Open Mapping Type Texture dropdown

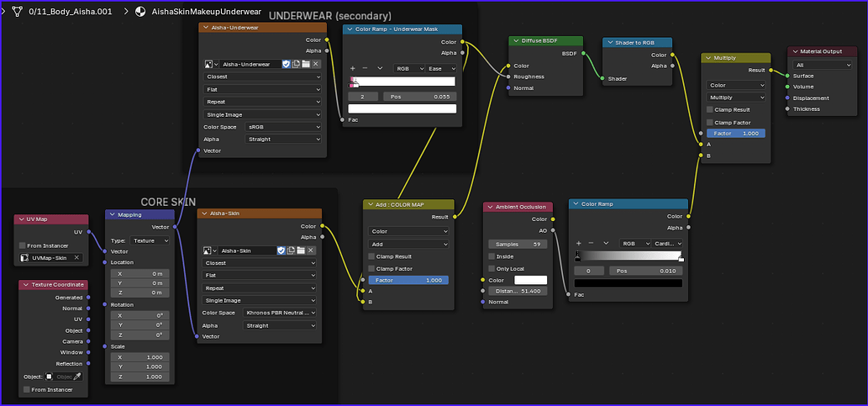click(x=150, y=241)
